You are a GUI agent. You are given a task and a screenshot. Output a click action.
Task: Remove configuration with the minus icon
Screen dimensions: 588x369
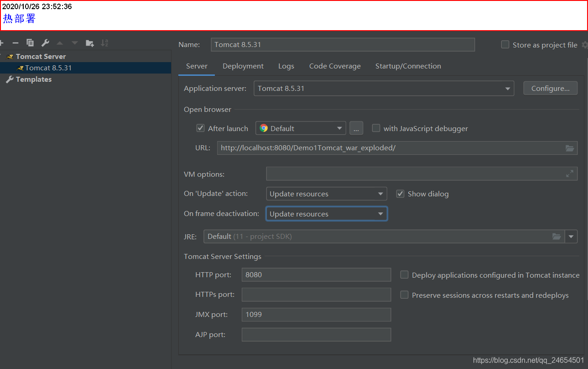coord(16,43)
